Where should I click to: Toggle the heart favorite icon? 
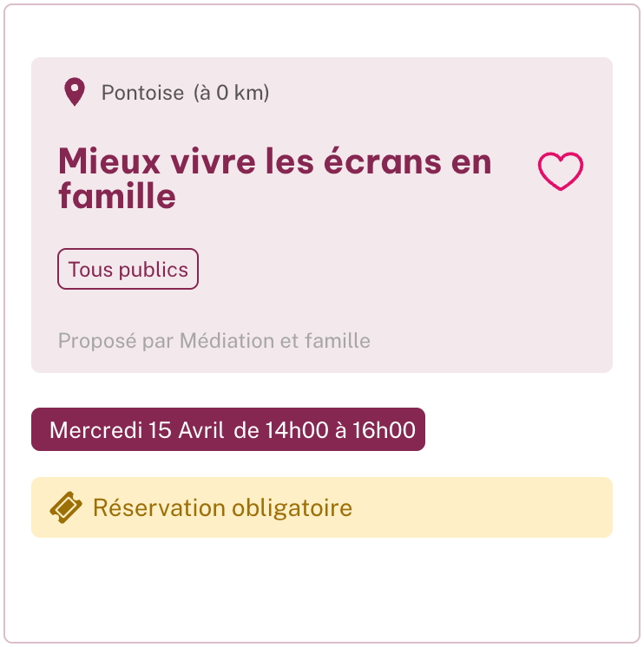tap(561, 171)
